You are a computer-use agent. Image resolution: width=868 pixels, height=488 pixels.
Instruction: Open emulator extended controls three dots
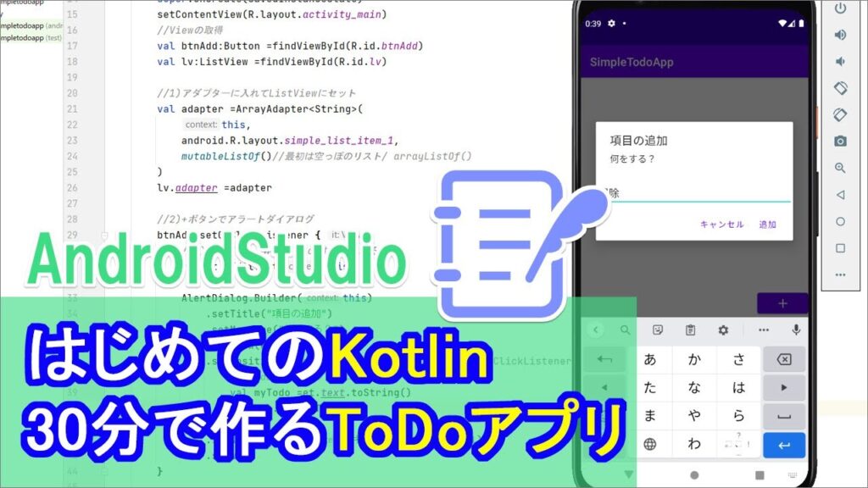tap(840, 274)
